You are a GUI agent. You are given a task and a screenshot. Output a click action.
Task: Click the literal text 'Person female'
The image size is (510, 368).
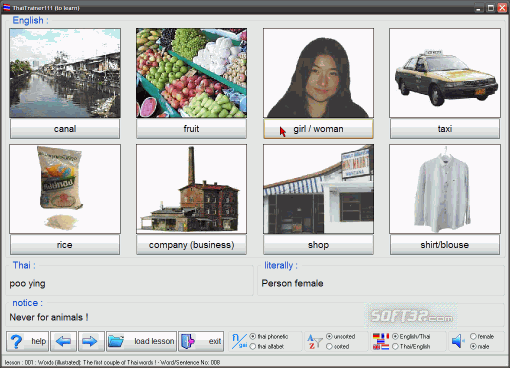pos(292,283)
